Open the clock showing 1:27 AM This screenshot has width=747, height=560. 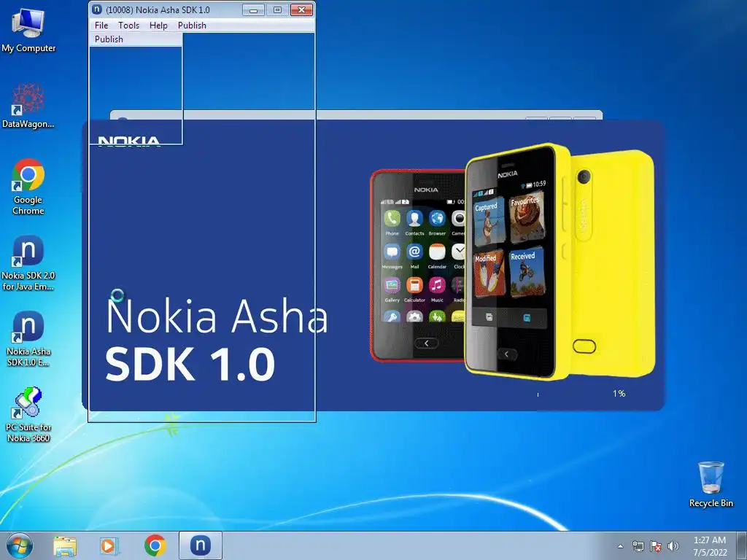tap(709, 546)
